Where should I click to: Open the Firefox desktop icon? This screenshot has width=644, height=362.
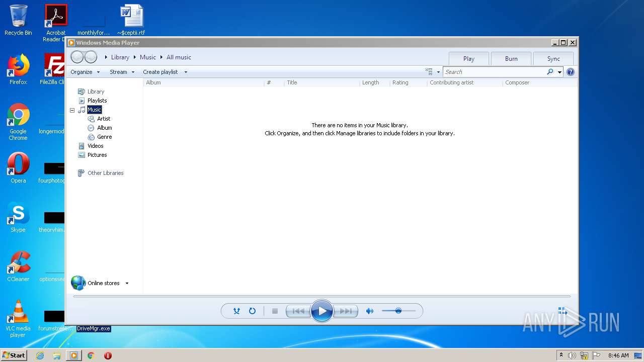click(18, 69)
